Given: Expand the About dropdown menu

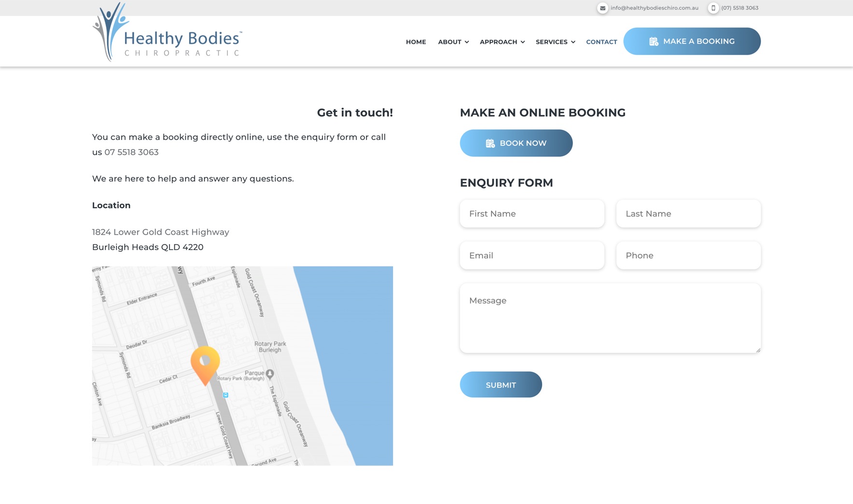Looking at the screenshot, I should pyautogui.click(x=453, y=42).
